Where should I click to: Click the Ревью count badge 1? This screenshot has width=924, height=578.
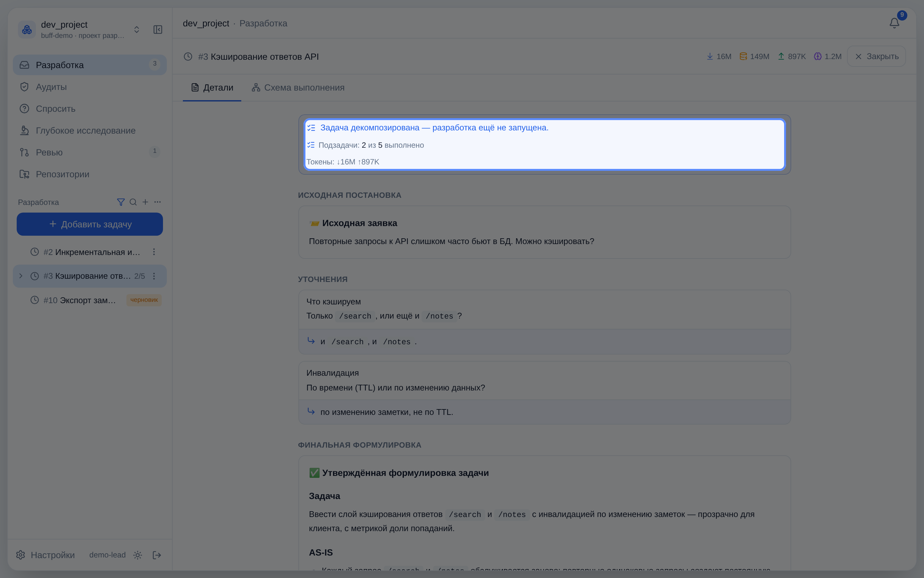pos(155,151)
